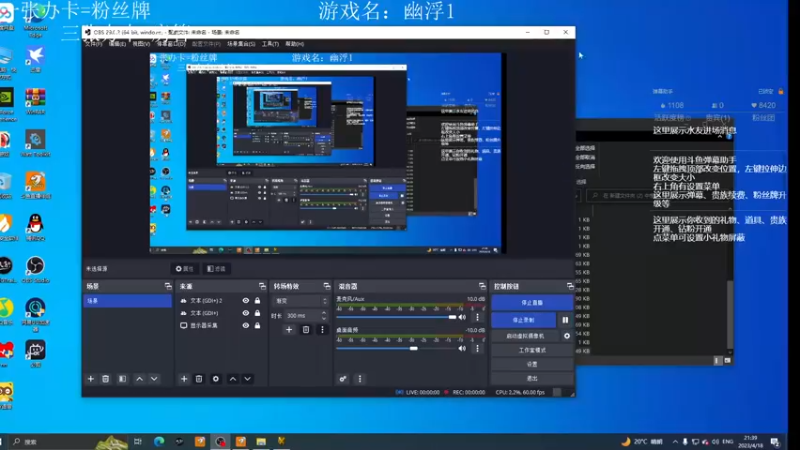
Task: Pop out the Sources dock panel
Action: [262, 287]
